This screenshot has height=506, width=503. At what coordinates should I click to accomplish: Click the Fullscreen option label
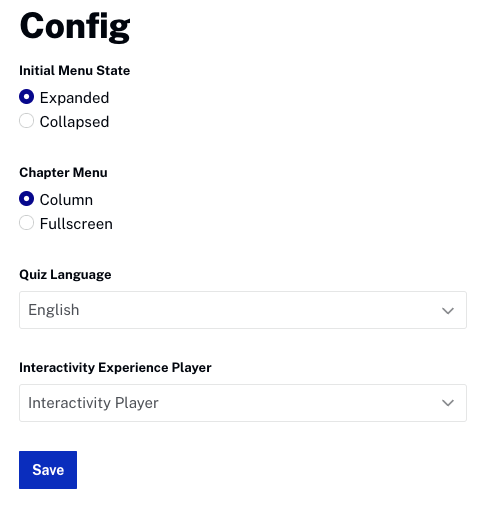[x=76, y=224]
